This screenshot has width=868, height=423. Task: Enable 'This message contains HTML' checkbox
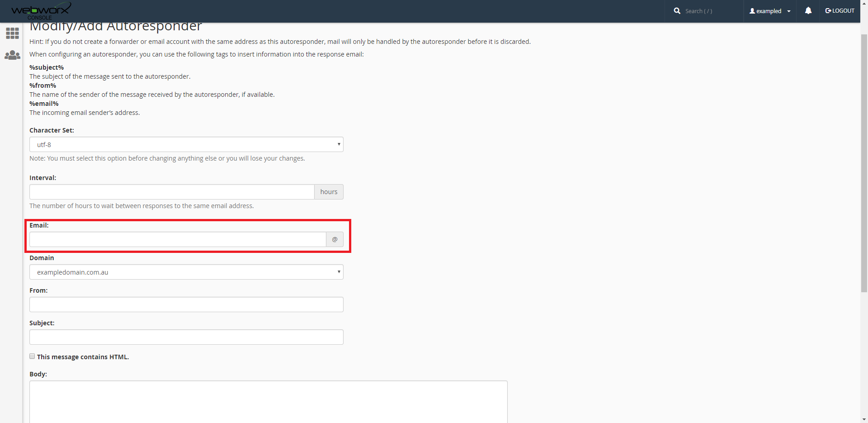click(32, 356)
